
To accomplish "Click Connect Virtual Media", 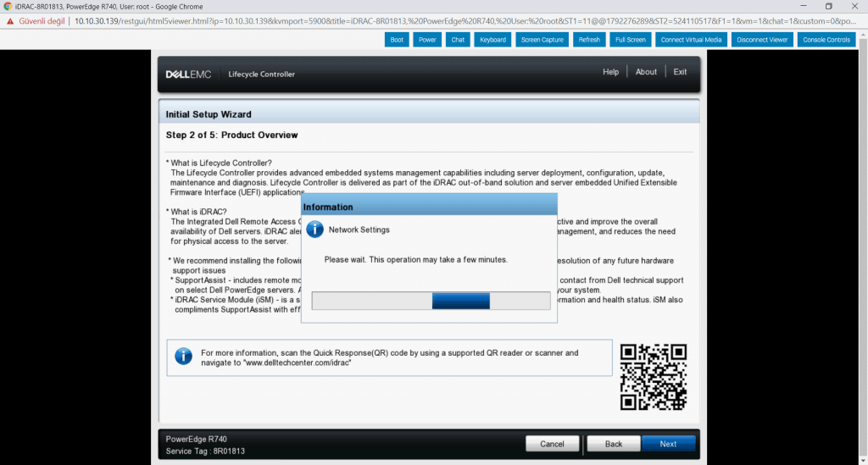I will [691, 40].
